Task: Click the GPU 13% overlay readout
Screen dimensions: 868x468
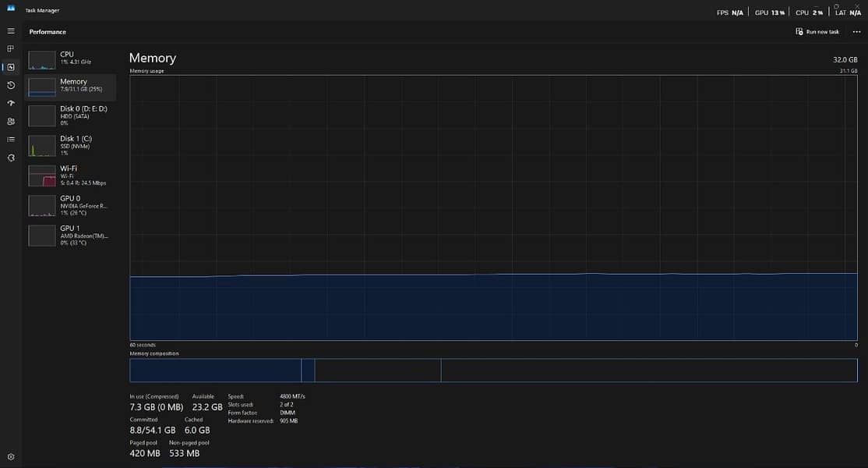Action: pyautogui.click(x=770, y=12)
